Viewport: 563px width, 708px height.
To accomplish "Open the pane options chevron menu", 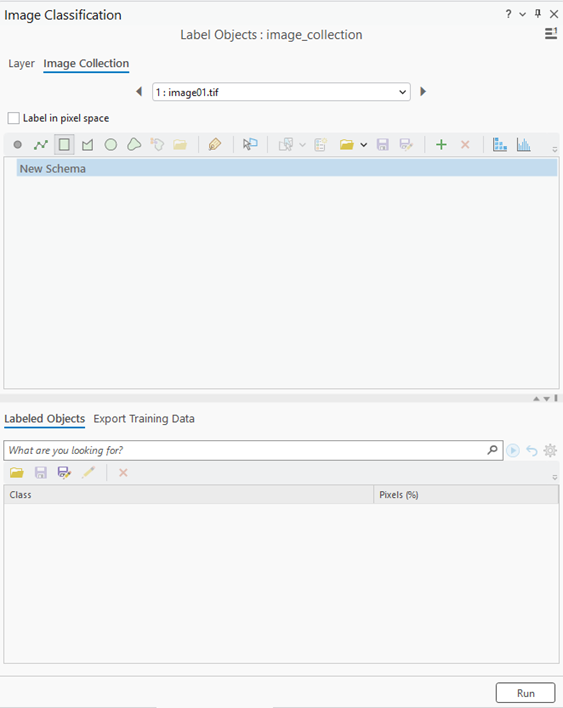I will click(x=522, y=14).
